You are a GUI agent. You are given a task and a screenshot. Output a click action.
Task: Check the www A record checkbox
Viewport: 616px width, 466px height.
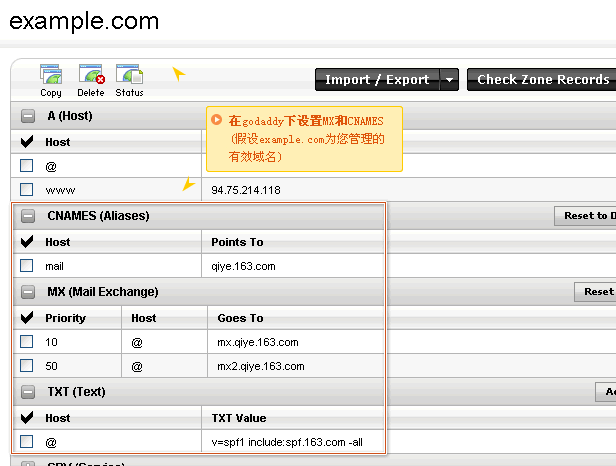27,189
